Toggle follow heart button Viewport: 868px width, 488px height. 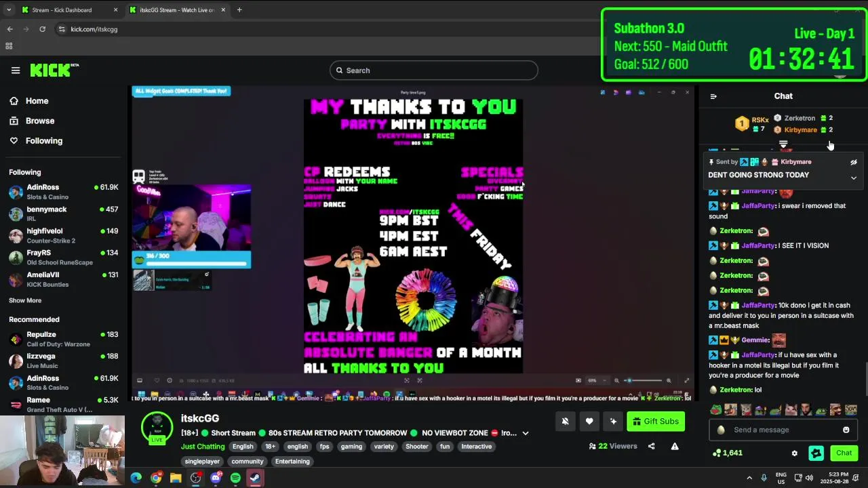pyautogui.click(x=589, y=422)
